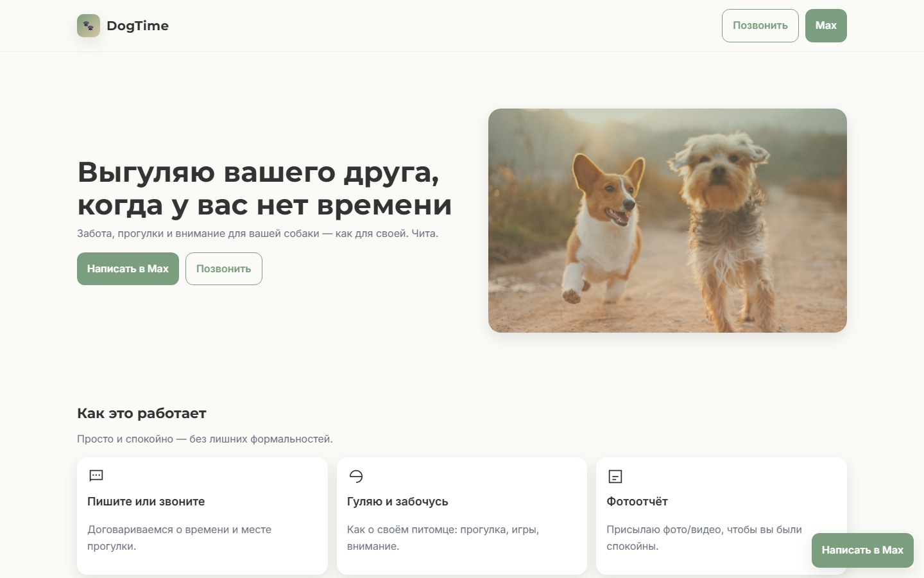Select the Гуляю и забочусь card title
This screenshot has width=924, height=578.
tap(398, 502)
